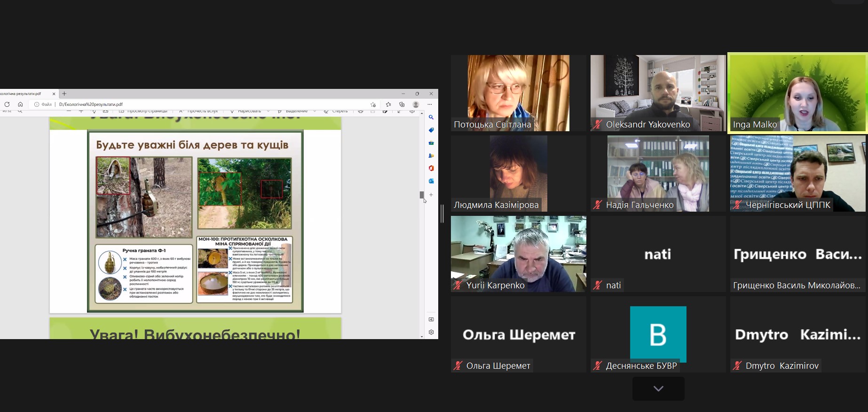Image resolution: width=868 pixels, height=412 pixels.
Task: Select Inga Malko's video tile
Action: point(797,93)
